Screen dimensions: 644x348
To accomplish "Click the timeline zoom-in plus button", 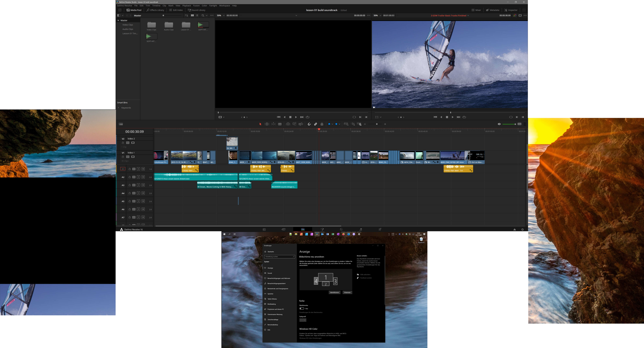I will [385, 124].
